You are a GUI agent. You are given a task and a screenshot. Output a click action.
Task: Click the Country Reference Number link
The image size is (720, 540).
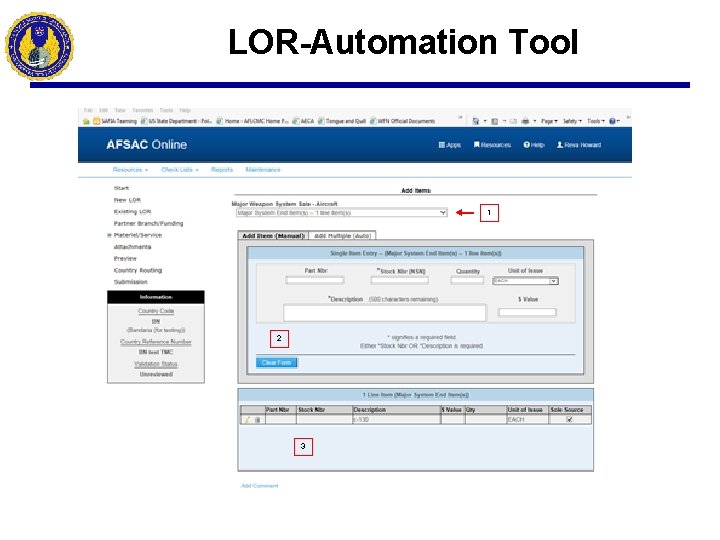click(156, 342)
